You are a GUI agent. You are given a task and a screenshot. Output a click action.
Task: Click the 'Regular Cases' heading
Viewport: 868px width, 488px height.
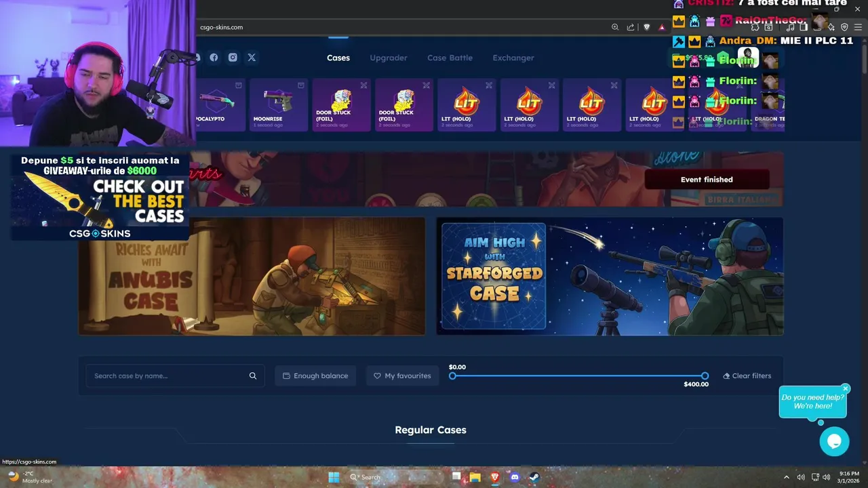click(x=431, y=430)
